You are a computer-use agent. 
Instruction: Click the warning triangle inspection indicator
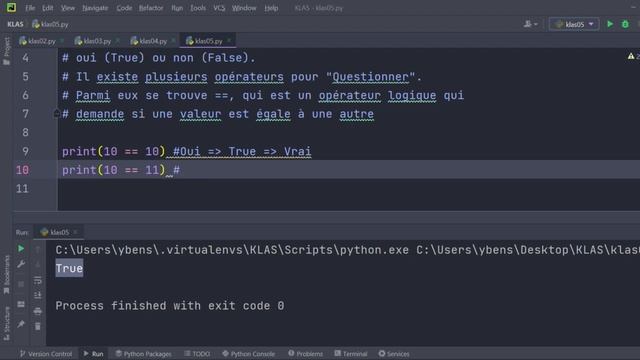coord(631,56)
